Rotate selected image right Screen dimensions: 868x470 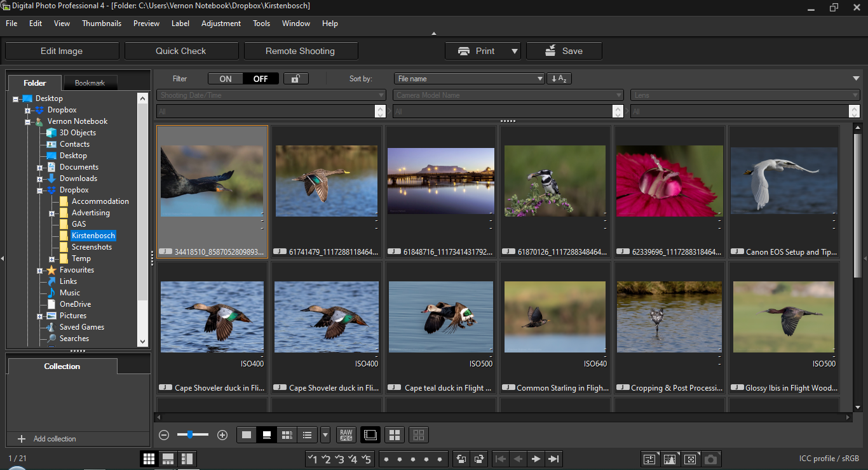tap(480, 459)
